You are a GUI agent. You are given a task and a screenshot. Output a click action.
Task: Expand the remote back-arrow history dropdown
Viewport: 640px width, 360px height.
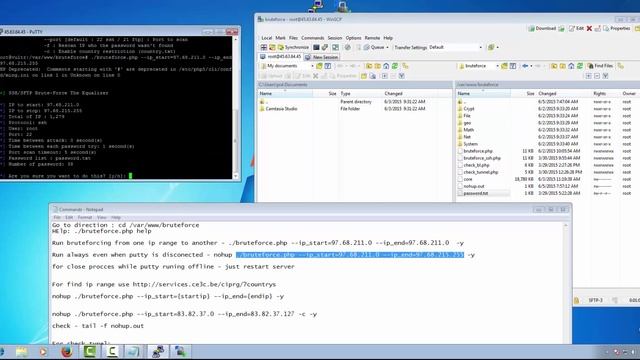(531, 66)
